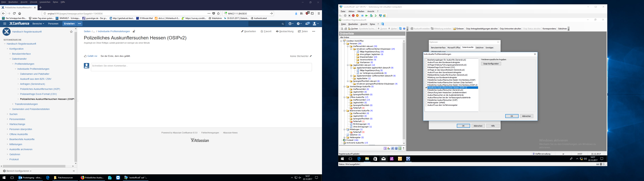Click the red shutdown VM icon

(x=353, y=15)
